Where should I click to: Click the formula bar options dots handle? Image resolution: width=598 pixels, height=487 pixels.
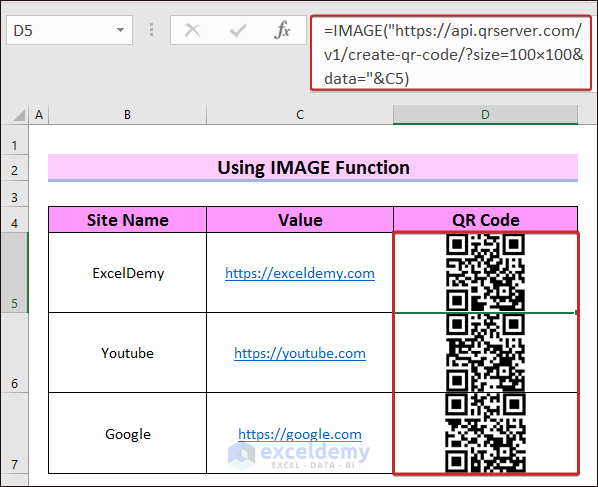point(151,30)
